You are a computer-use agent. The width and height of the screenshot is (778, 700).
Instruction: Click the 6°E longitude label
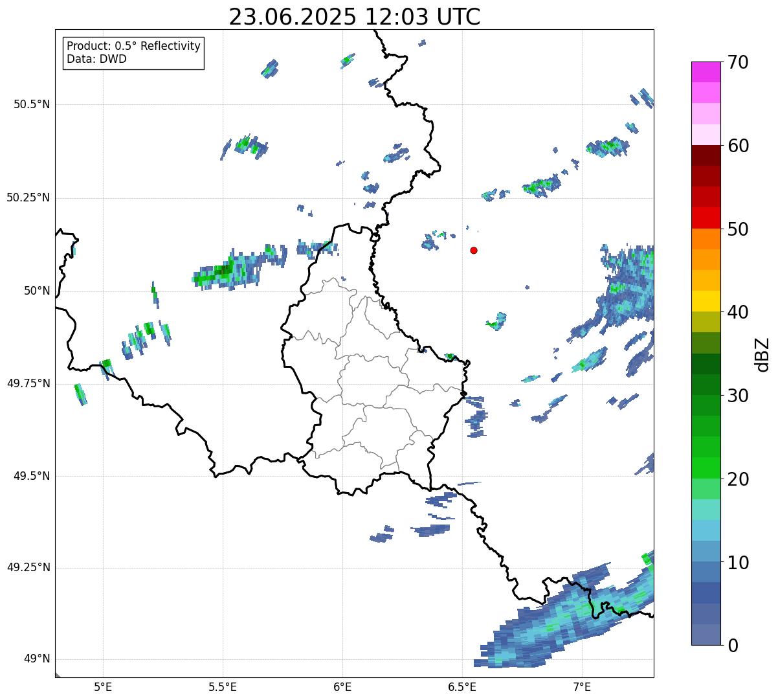point(342,686)
